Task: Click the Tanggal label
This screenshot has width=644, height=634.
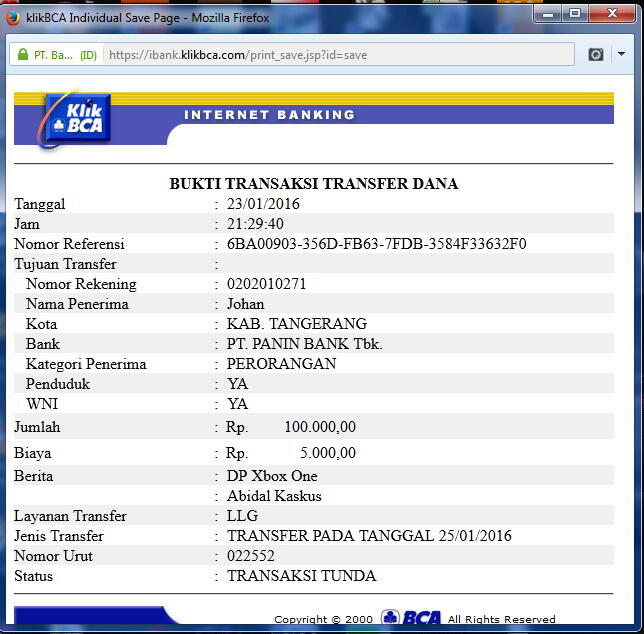Action: click(x=40, y=204)
